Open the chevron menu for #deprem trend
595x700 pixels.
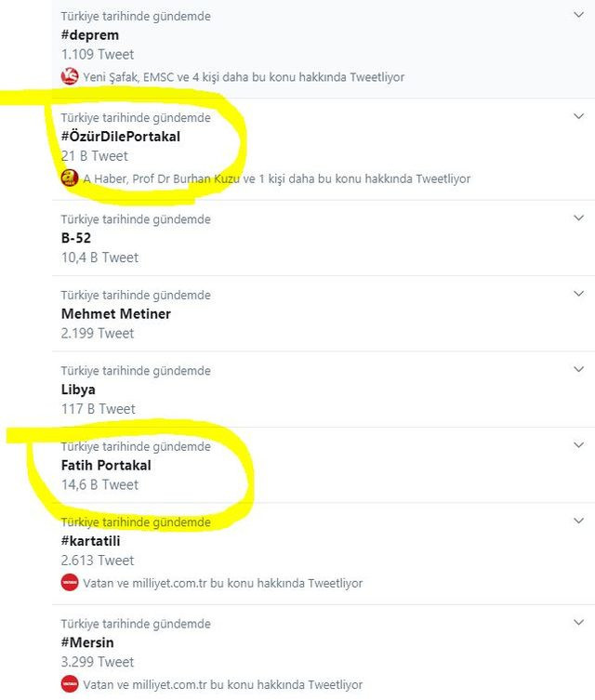point(577,16)
